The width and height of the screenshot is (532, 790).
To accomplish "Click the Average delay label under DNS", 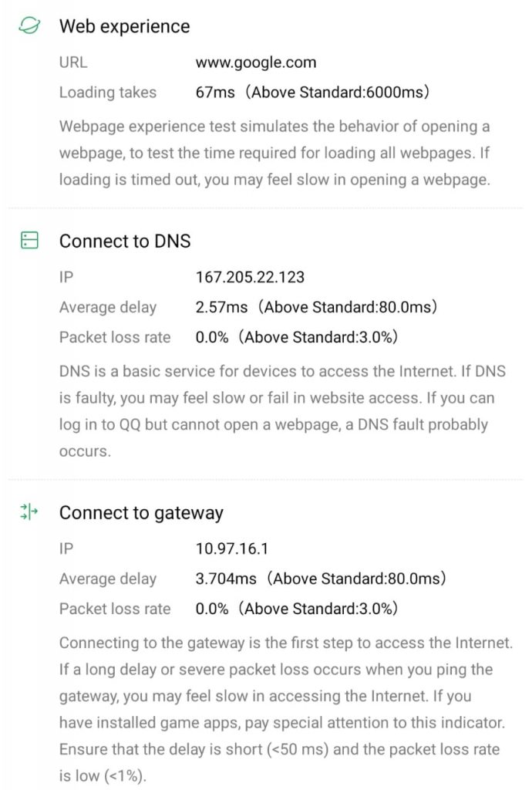I will click(x=108, y=307).
